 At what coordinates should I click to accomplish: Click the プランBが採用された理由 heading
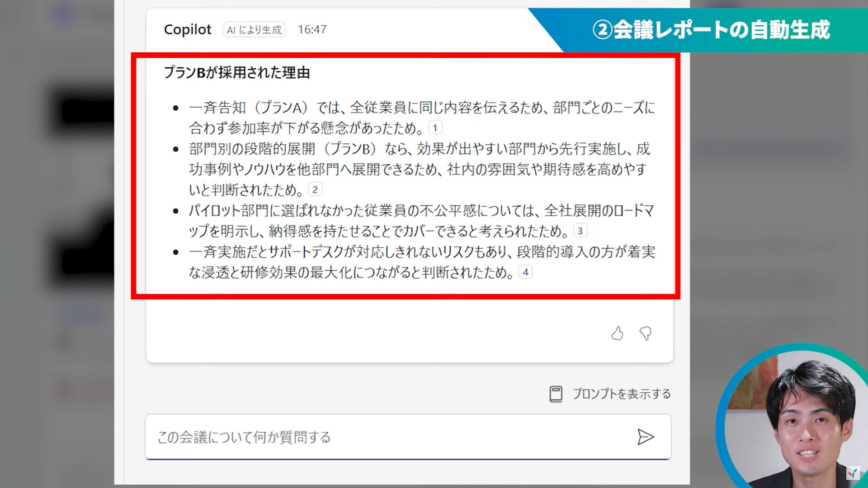(x=237, y=72)
